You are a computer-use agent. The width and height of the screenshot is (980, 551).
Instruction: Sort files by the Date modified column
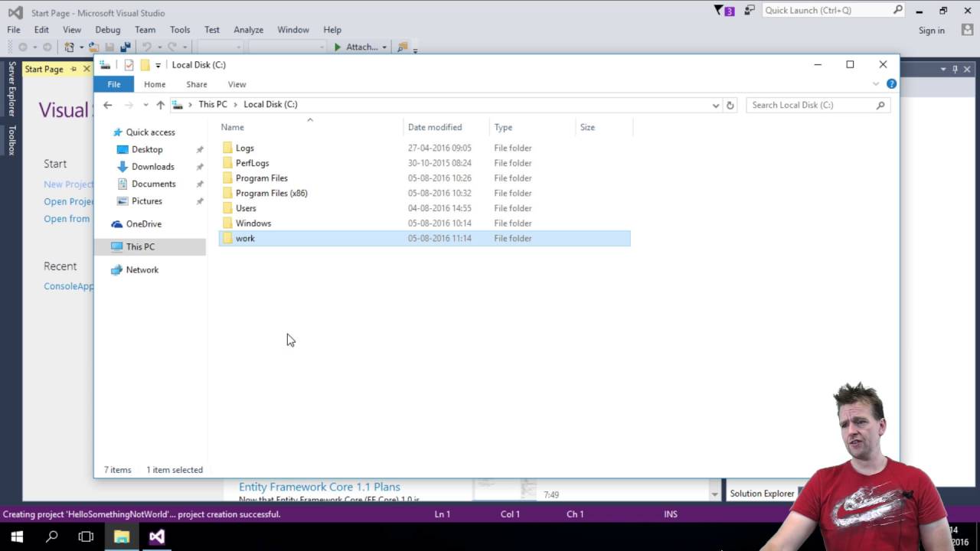446,127
